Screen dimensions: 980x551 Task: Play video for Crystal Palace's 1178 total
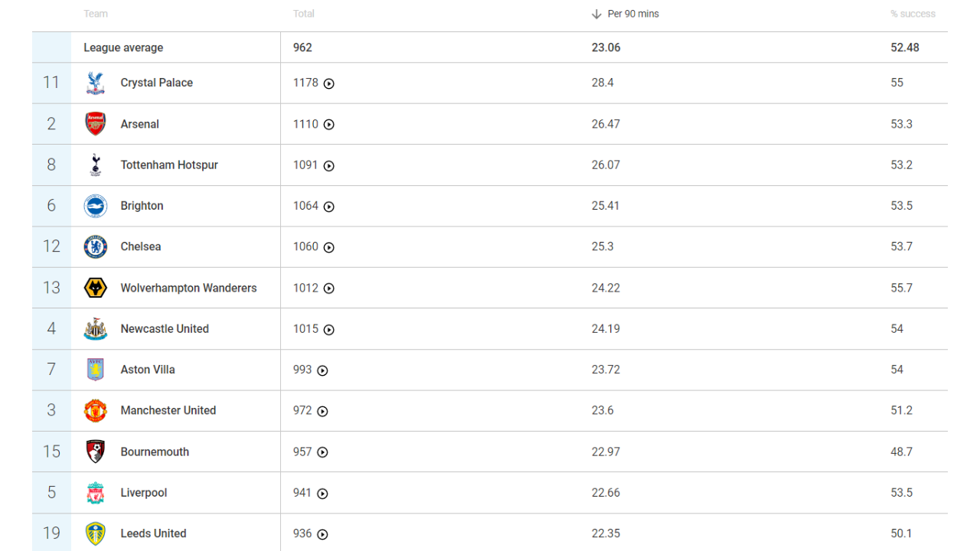[329, 83]
